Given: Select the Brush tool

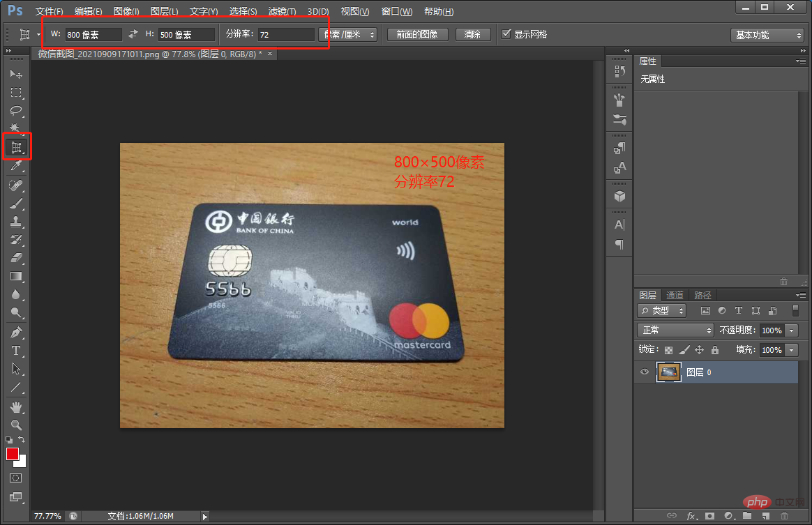Looking at the screenshot, I should (x=16, y=204).
